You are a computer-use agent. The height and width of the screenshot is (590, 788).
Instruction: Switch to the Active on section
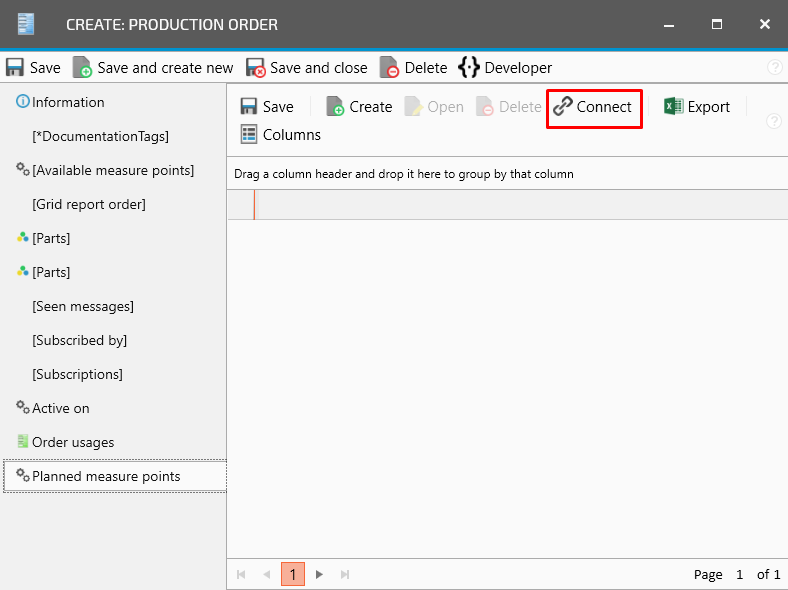[60, 408]
